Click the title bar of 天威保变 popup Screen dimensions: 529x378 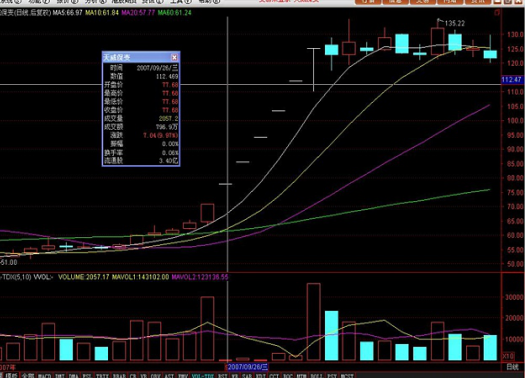tap(137, 57)
